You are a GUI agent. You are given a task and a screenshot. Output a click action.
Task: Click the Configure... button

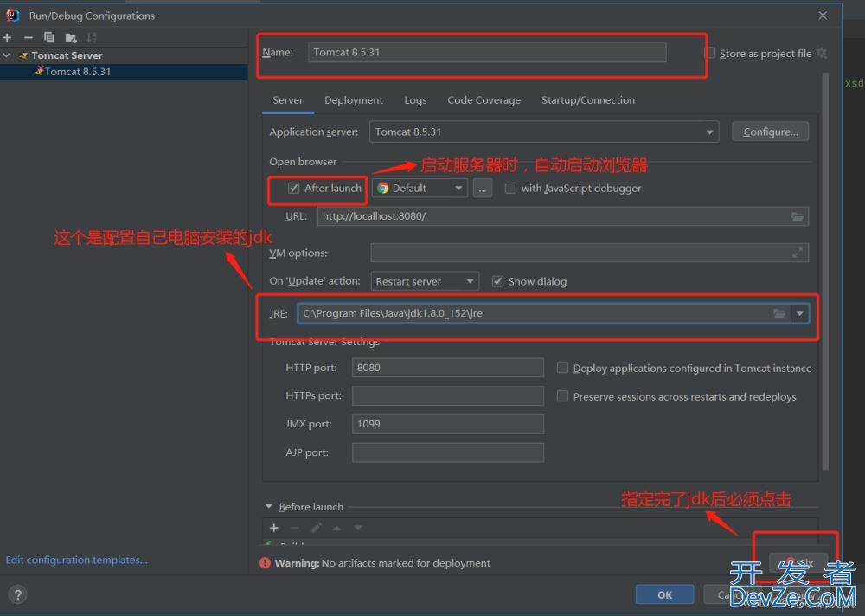(x=770, y=132)
